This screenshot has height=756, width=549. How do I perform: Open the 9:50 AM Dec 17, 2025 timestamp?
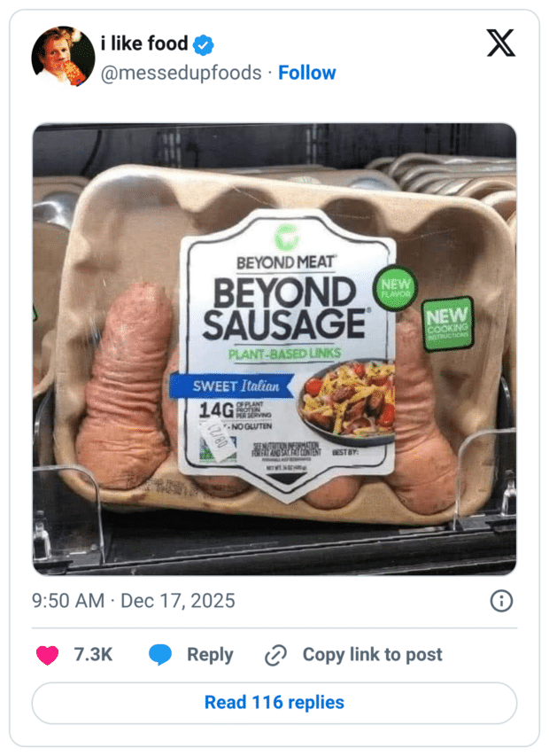click(134, 601)
